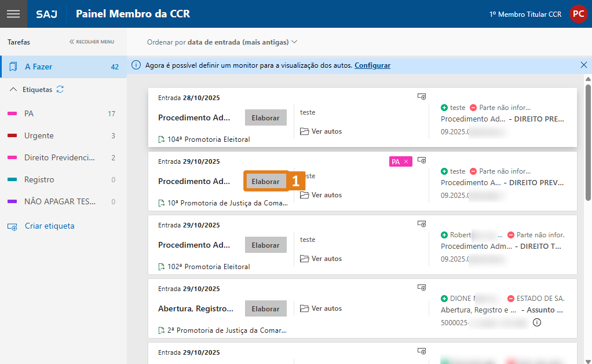Select the Registro teal label
Viewport: 592px width, 364px height.
click(39, 179)
